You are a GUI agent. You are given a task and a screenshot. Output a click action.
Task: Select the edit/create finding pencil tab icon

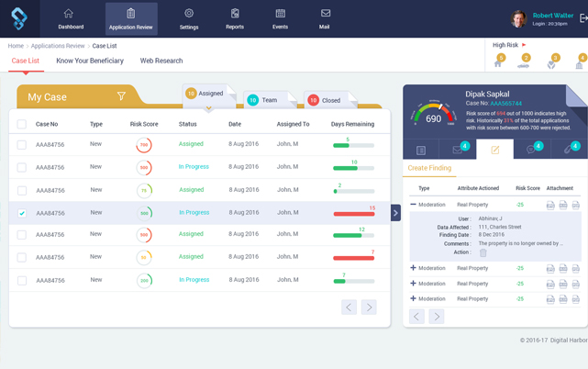pos(495,151)
